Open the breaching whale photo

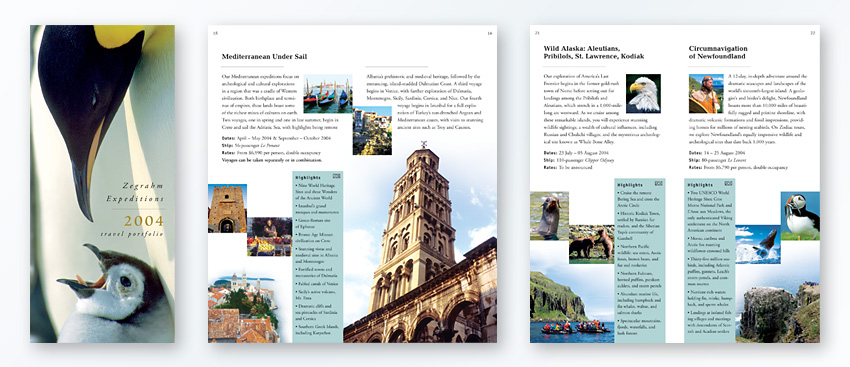[758, 244]
